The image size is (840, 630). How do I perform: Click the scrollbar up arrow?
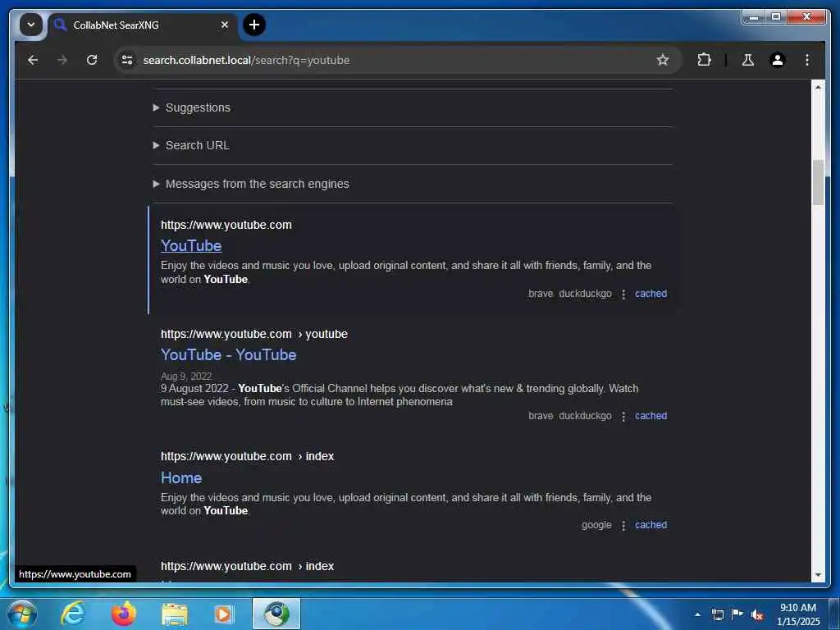[818, 87]
